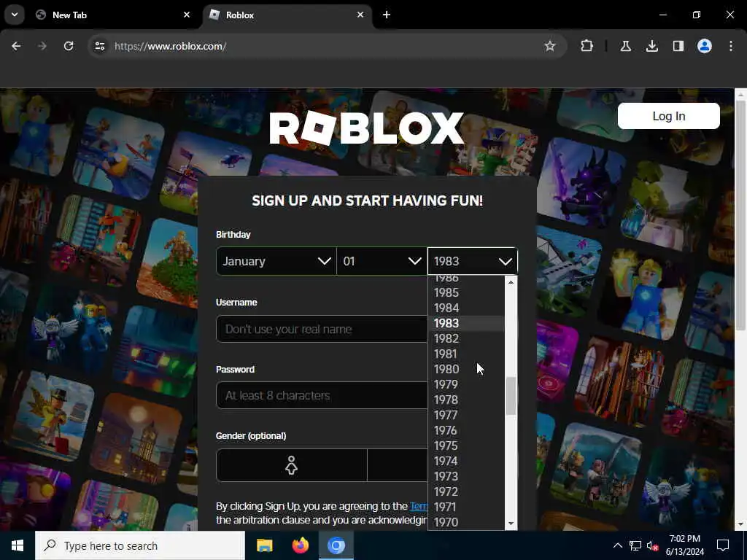Viewport: 747px width, 560px height.
Task: Open site information icon in address bar
Action: [x=99, y=46]
